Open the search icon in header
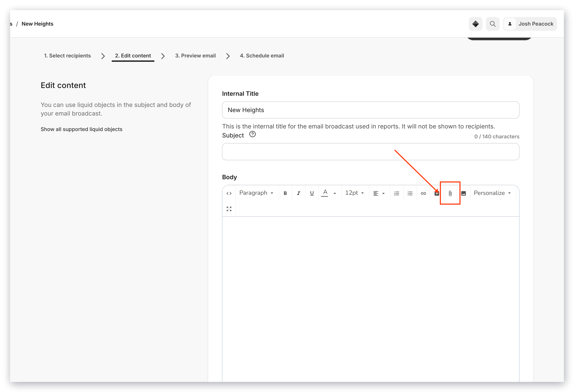Image resolution: width=574 pixels, height=392 pixels. (493, 24)
